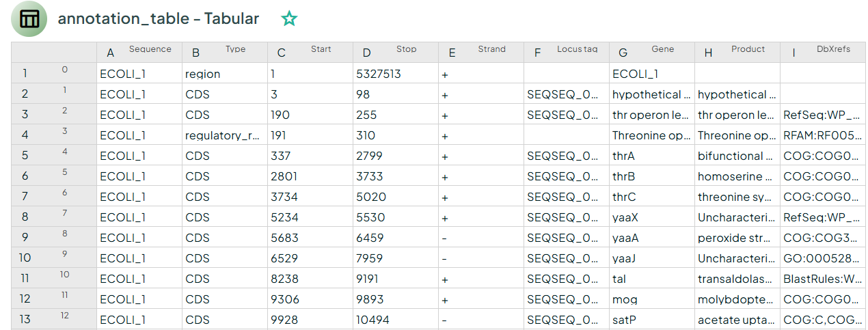Viewport: 868px width, 330px height.
Task: Select the Gene column header
Action: coord(652,53)
